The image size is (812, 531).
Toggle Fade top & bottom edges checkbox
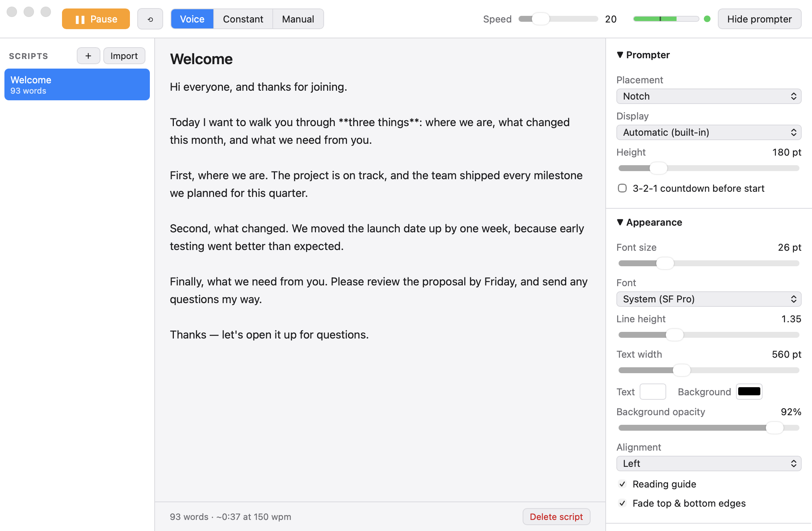point(622,503)
